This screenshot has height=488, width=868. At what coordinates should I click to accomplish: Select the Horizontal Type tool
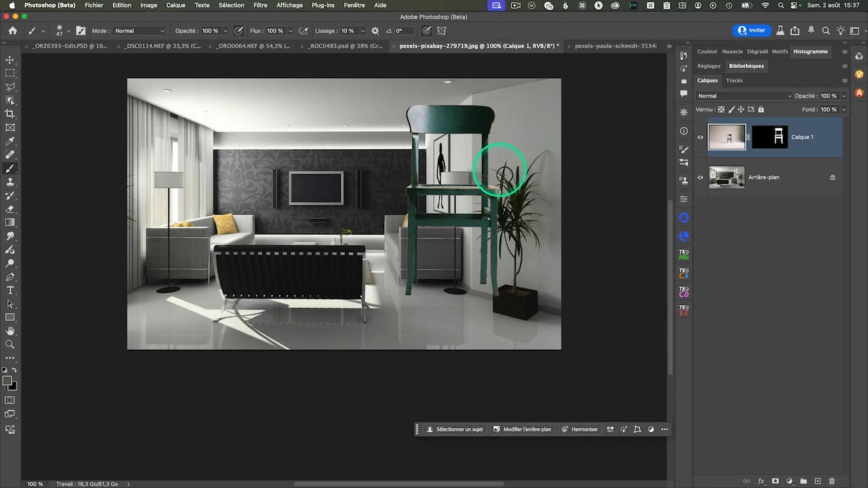click(10, 290)
